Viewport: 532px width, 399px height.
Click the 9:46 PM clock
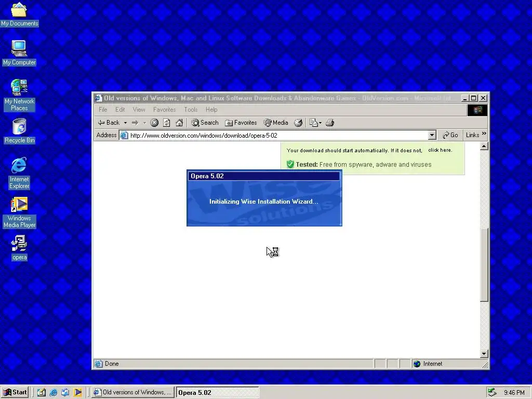(x=514, y=393)
